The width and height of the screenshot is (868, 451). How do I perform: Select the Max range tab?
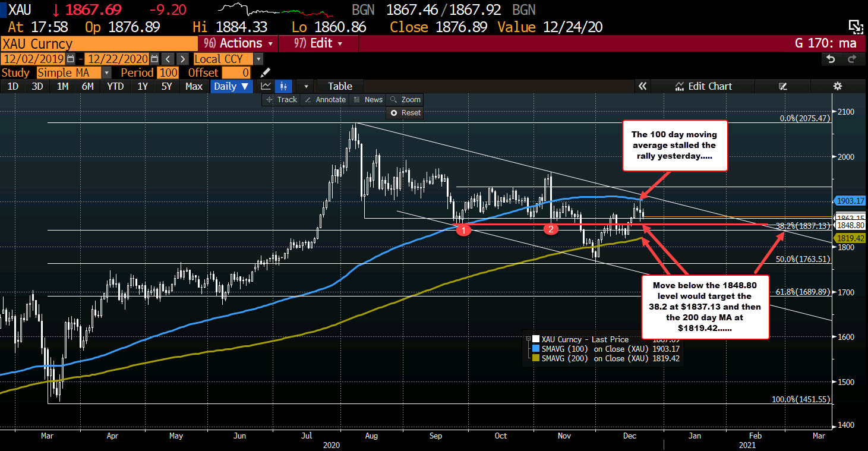[x=194, y=86]
